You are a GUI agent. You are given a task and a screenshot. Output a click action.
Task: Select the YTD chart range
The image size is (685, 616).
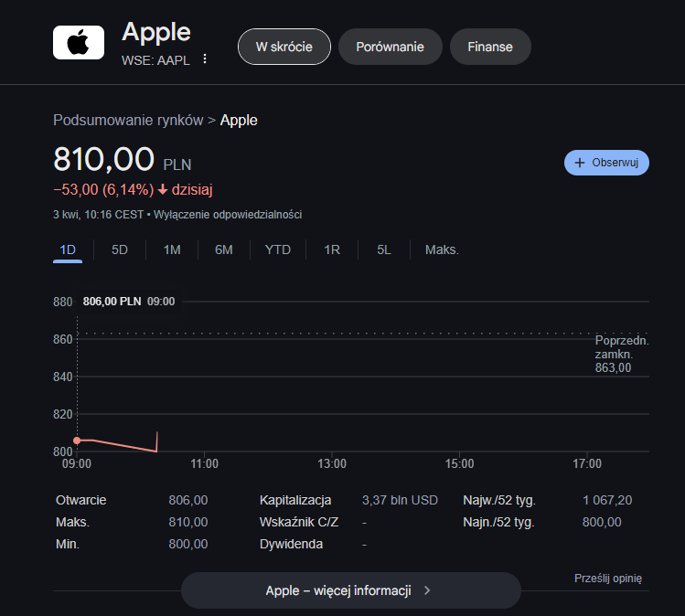pyautogui.click(x=278, y=250)
